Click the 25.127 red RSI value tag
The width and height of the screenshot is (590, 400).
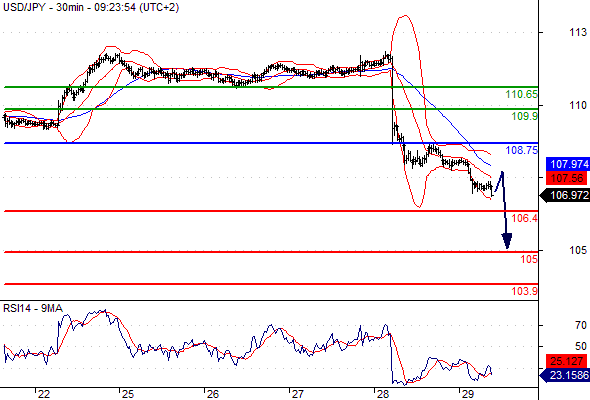pos(567,361)
